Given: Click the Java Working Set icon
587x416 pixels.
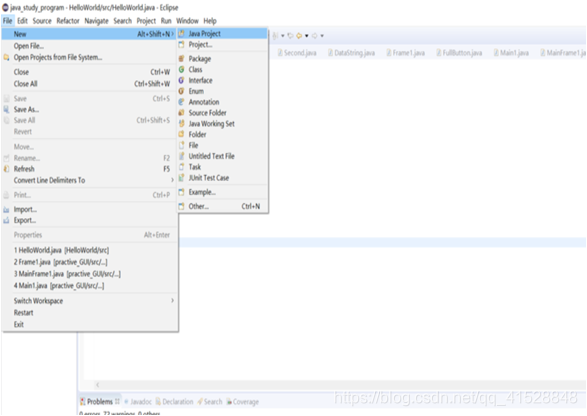Looking at the screenshot, I should pos(182,124).
